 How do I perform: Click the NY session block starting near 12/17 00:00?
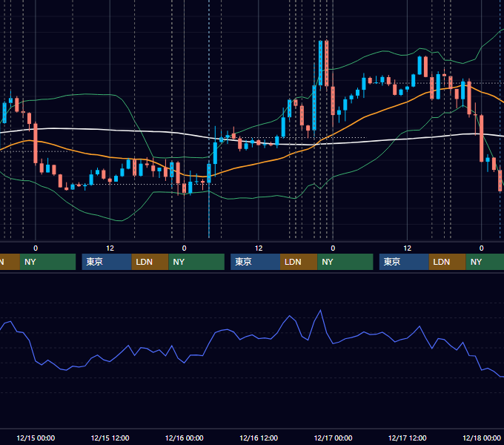click(x=345, y=262)
